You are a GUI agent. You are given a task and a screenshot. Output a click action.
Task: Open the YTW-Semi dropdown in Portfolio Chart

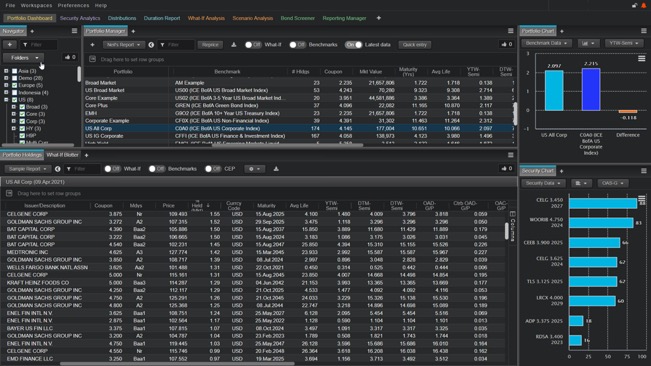pyautogui.click(x=624, y=43)
